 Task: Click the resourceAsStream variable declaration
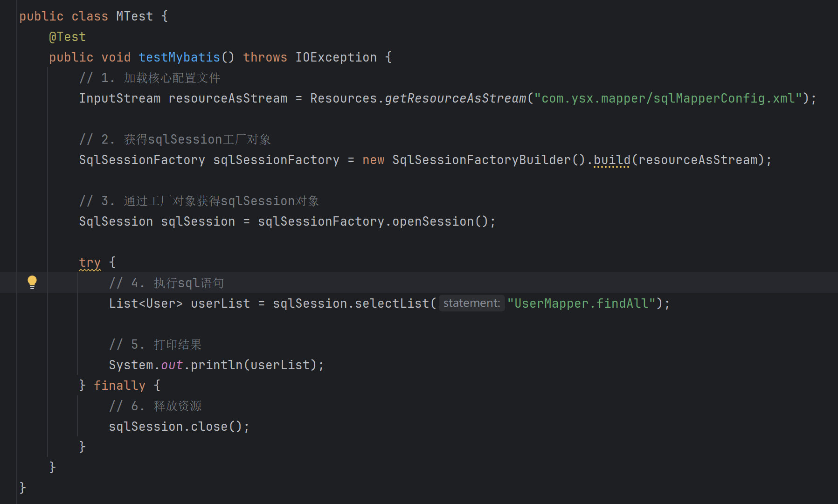tap(228, 98)
